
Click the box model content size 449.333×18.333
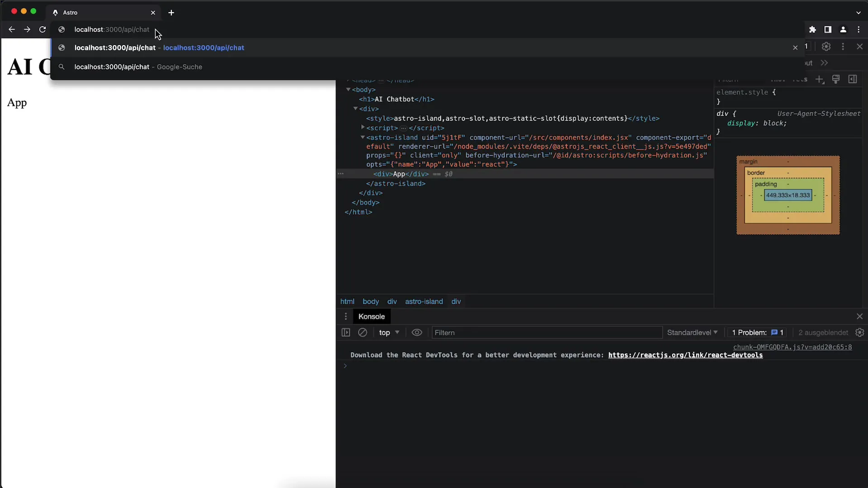[788, 196]
